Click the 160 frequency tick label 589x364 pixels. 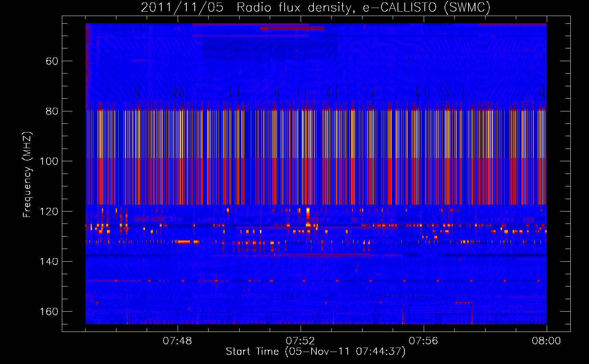click(x=49, y=312)
